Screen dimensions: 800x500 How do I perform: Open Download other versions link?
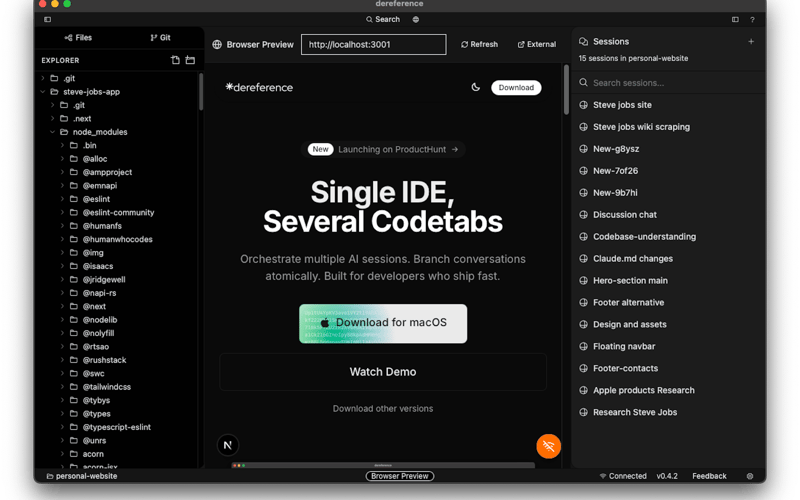tap(383, 409)
